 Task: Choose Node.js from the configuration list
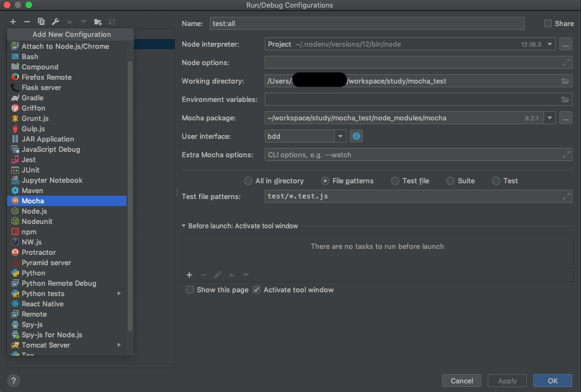click(x=67, y=211)
